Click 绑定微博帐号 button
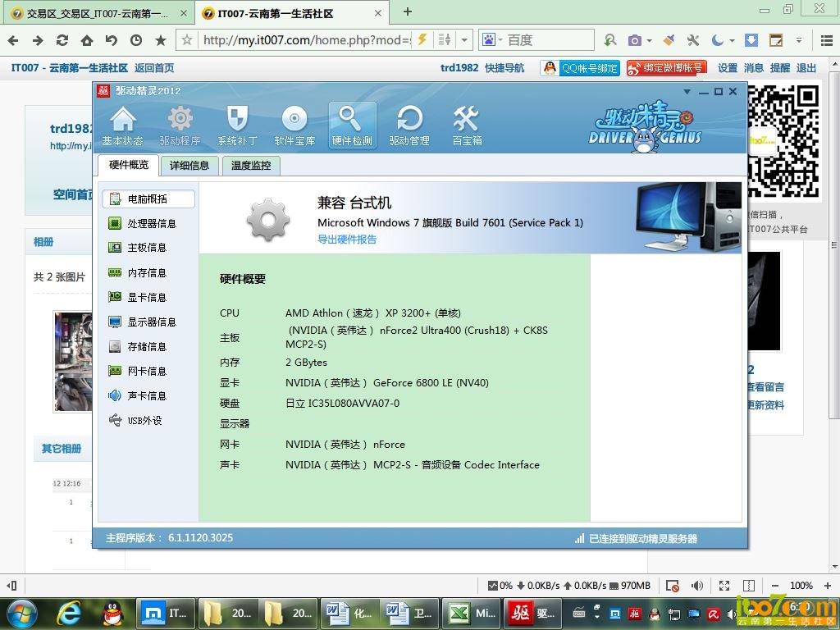Image resolution: width=840 pixels, height=630 pixels. pyautogui.click(x=667, y=68)
